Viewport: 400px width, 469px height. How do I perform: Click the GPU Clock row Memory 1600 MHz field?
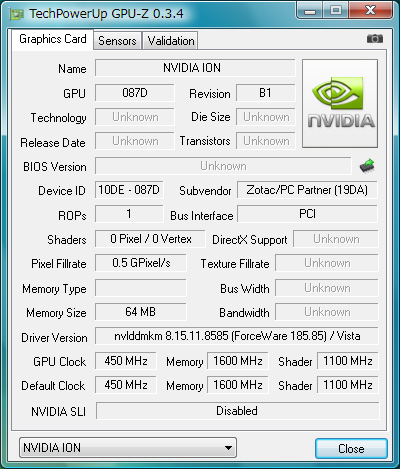(x=237, y=361)
